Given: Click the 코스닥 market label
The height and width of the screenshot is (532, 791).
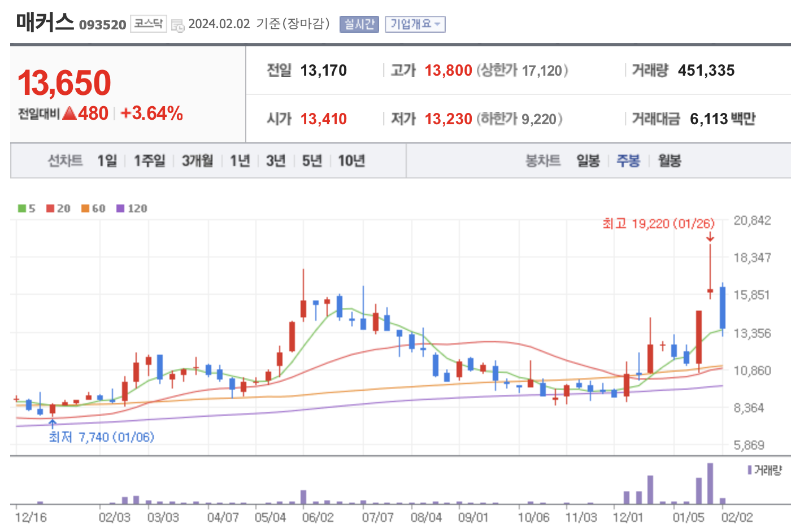Looking at the screenshot, I should click(x=149, y=24).
